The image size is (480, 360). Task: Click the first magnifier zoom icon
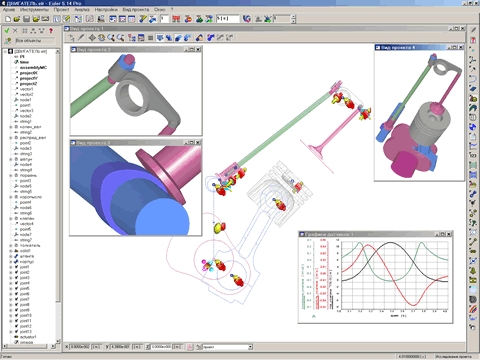pos(111,38)
